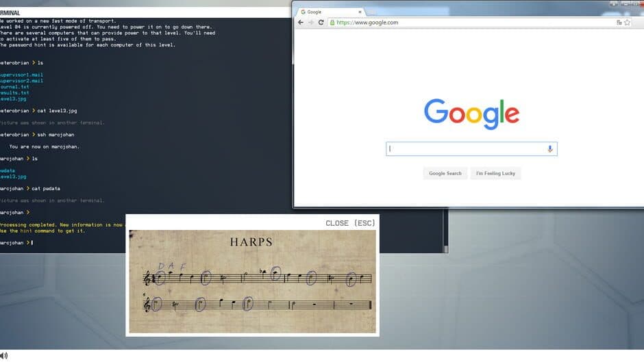Image resolution: width=644 pixels, height=362 pixels.
Task: Click journal.txt in the terminal listing
Action: pyautogui.click(x=14, y=87)
